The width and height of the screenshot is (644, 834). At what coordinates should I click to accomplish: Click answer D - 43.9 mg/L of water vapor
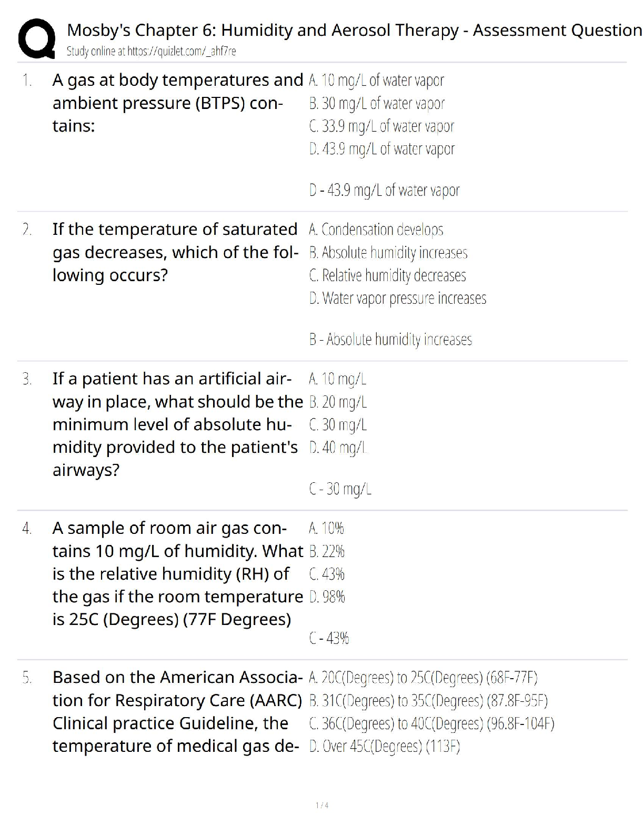point(384,190)
